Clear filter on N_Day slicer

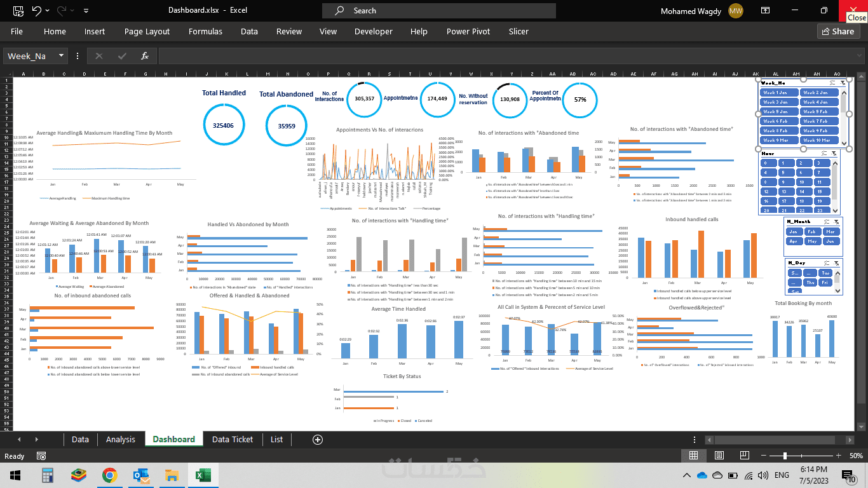tap(837, 263)
